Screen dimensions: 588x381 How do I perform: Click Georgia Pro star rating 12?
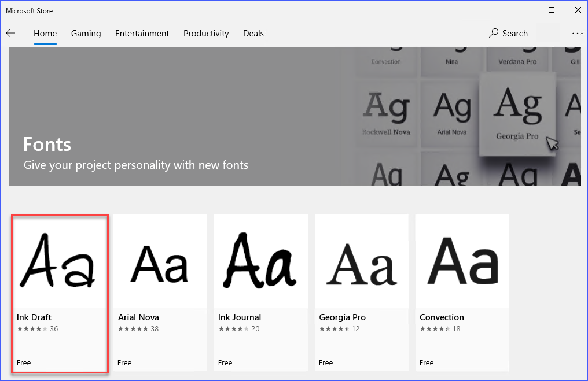[339, 329]
